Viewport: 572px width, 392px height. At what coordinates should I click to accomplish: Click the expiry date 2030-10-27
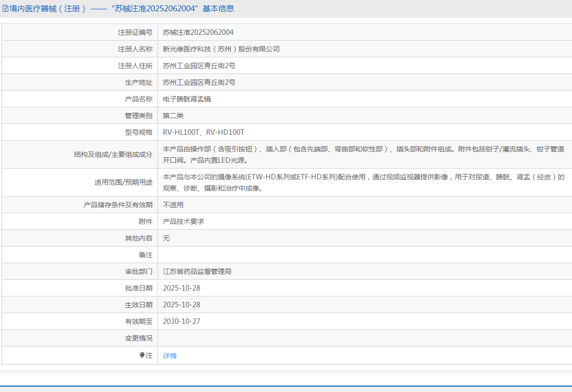[182, 321]
